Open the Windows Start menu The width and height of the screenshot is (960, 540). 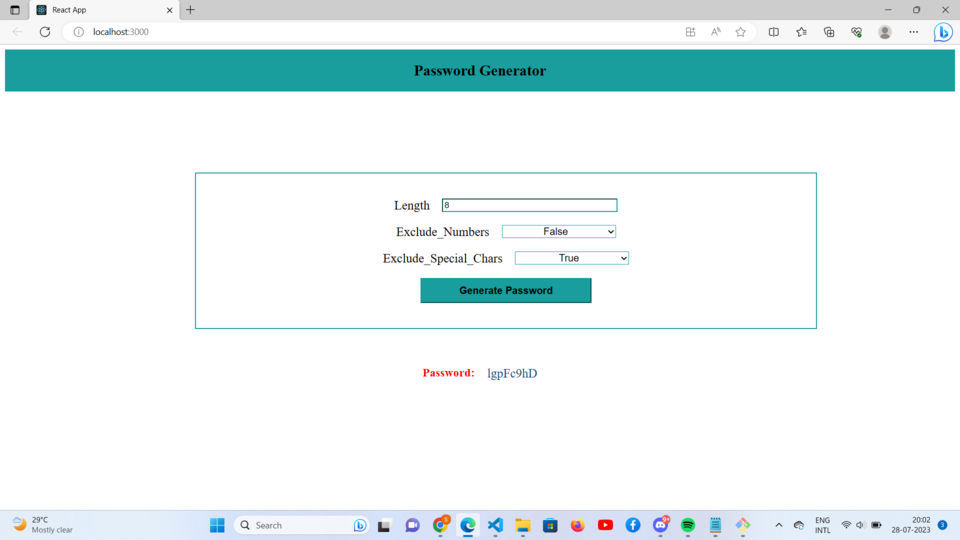tap(217, 525)
